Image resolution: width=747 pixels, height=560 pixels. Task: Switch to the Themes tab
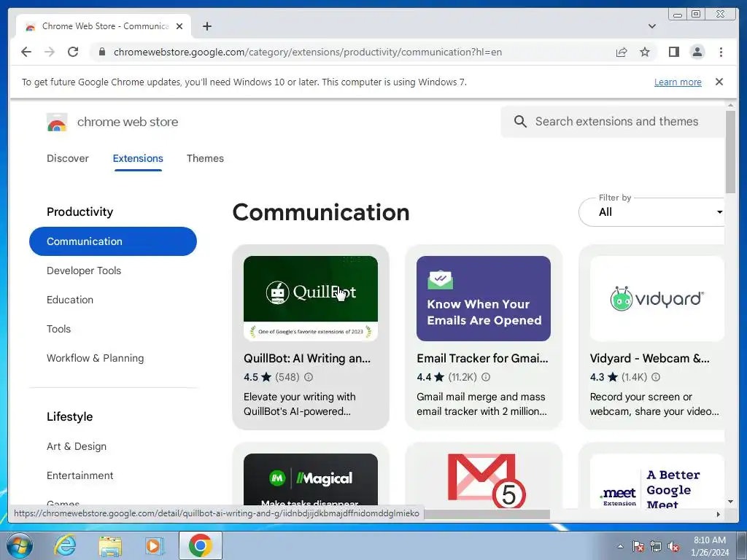pos(205,158)
